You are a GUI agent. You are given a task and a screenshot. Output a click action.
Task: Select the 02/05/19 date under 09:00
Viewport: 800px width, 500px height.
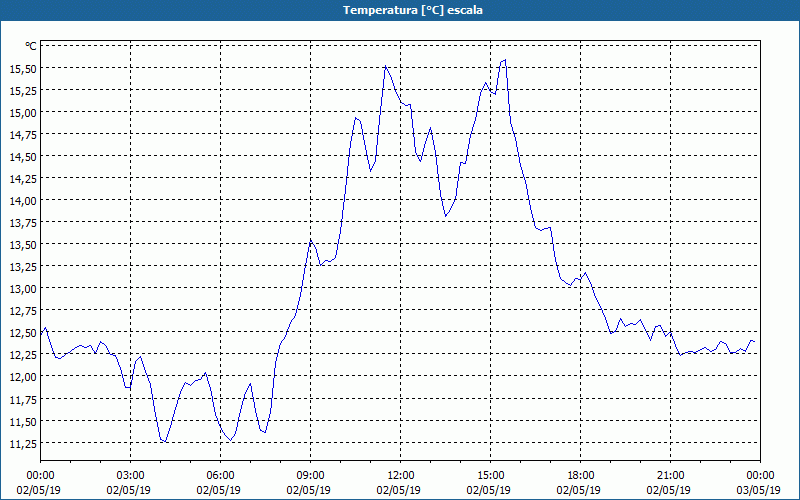[x=309, y=490]
